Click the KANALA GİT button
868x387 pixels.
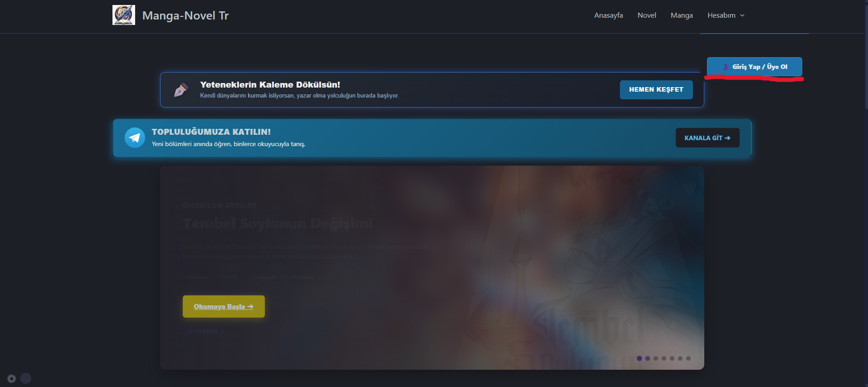click(x=707, y=138)
